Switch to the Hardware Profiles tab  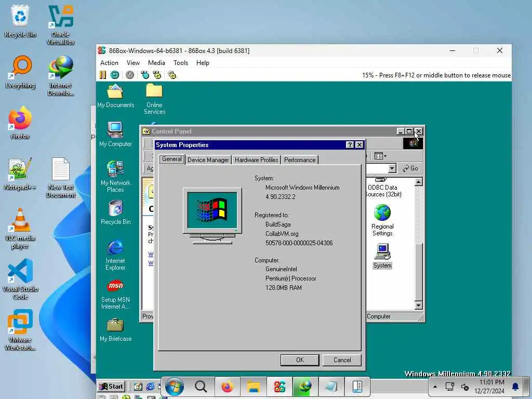256,160
